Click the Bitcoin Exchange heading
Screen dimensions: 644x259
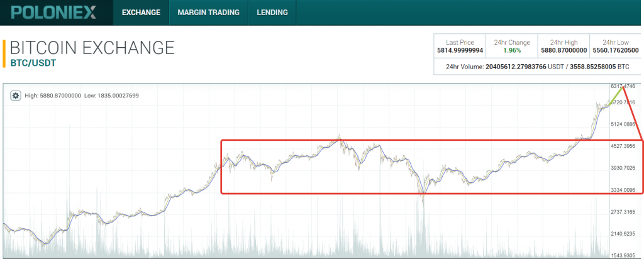92,48
